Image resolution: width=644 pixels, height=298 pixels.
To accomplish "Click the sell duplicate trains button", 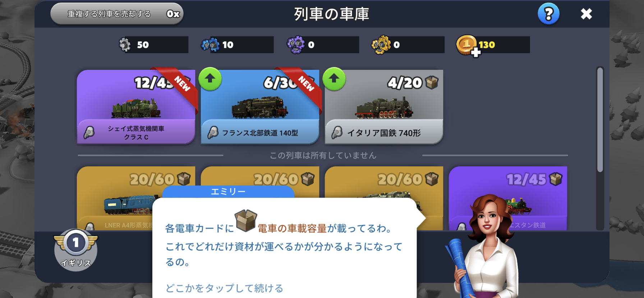I will click(117, 14).
